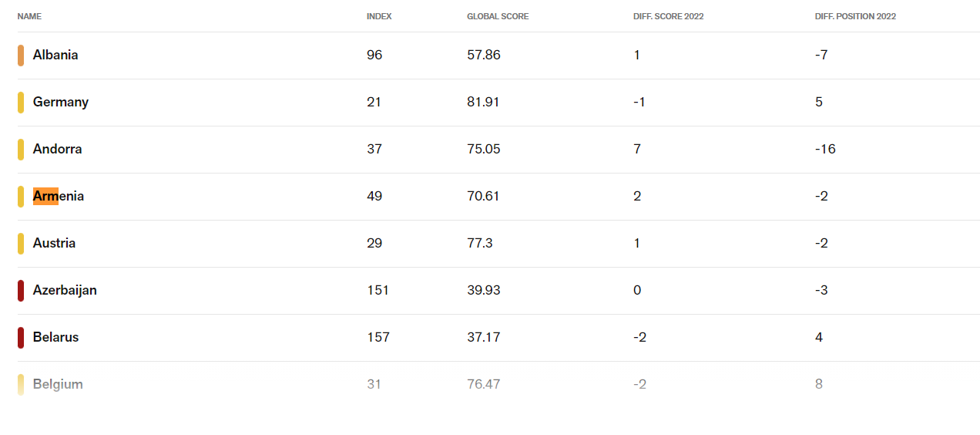
Task: Sort by GLOBAL SCORE column header
Action: point(498,16)
